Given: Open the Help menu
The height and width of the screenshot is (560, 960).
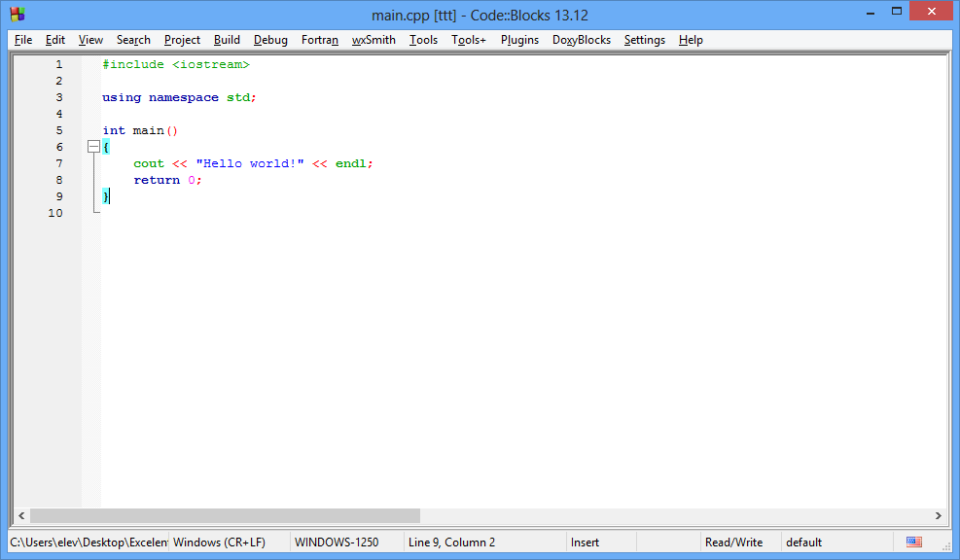Looking at the screenshot, I should [691, 40].
